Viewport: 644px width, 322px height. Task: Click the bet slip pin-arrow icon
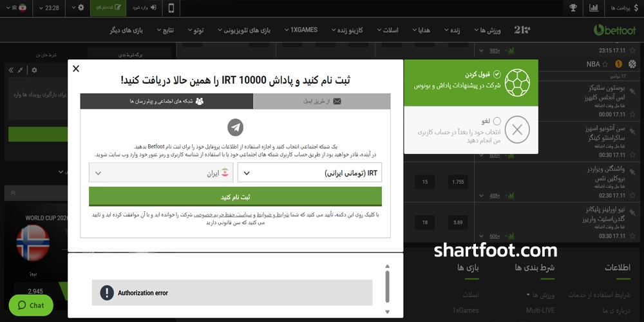click(20, 70)
